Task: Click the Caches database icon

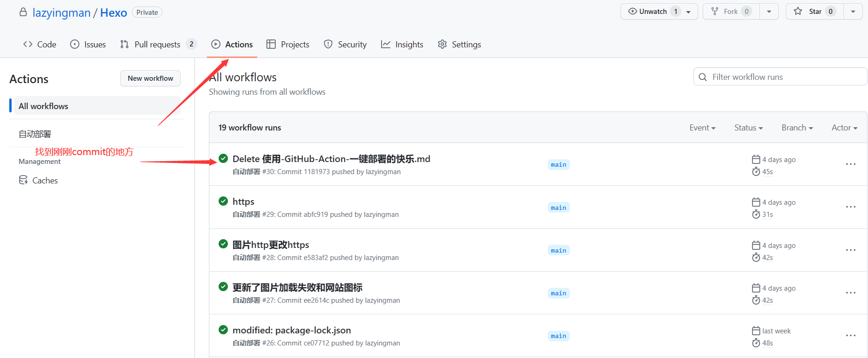Action: click(23, 180)
